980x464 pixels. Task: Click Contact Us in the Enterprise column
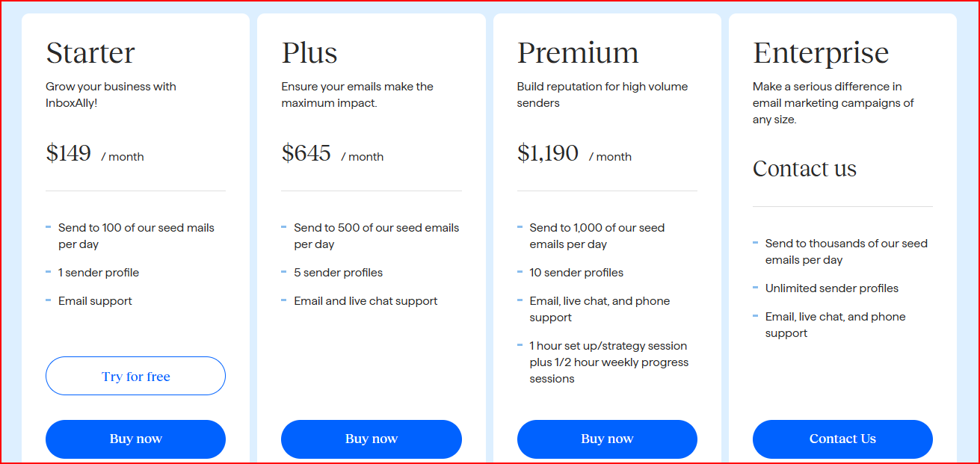coord(842,439)
